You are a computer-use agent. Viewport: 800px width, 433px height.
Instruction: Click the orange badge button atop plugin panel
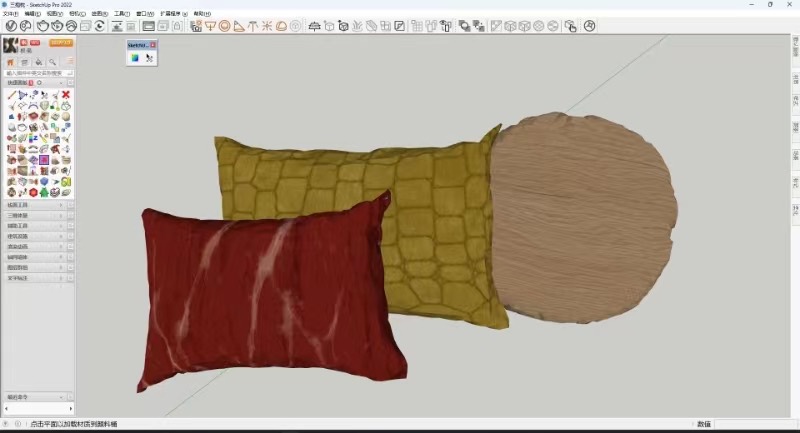60,43
